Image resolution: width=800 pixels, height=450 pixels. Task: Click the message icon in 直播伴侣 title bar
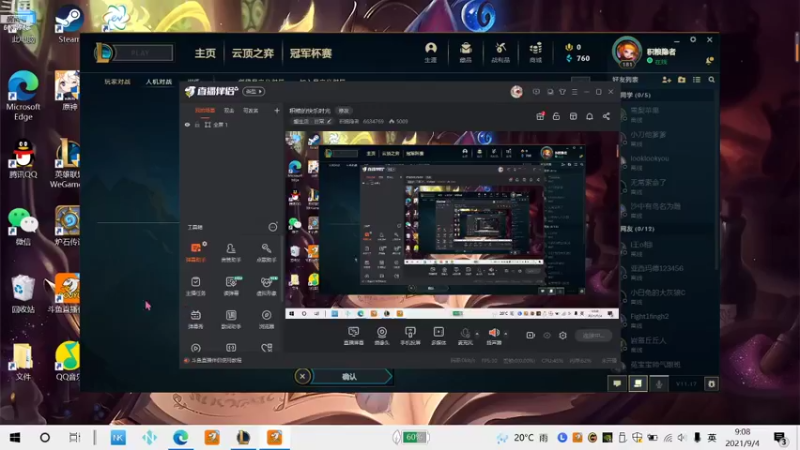pyautogui.click(x=536, y=92)
